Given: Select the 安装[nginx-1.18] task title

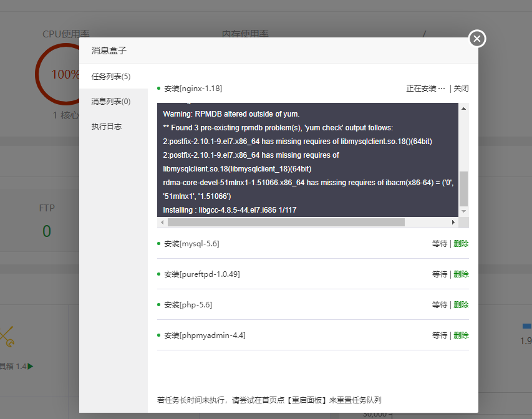Looking at the screenshot, I should coord(193,89).
